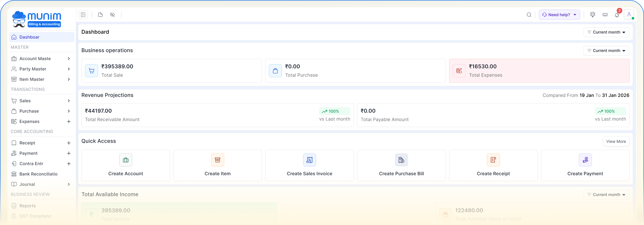The image size is (644, 225).
Task: Click the ₹44197.00 Total Receivable Amount
Action: tap(98, 111)
